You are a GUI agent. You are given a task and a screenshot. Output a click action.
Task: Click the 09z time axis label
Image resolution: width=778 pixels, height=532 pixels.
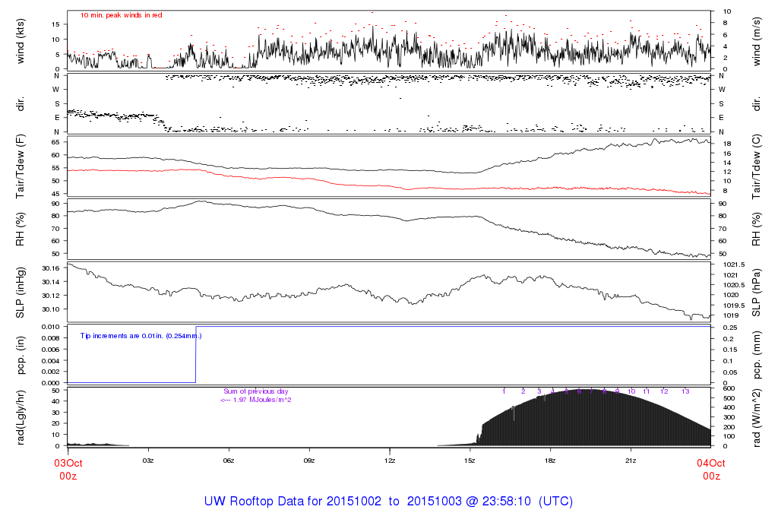tap(308, 461)
